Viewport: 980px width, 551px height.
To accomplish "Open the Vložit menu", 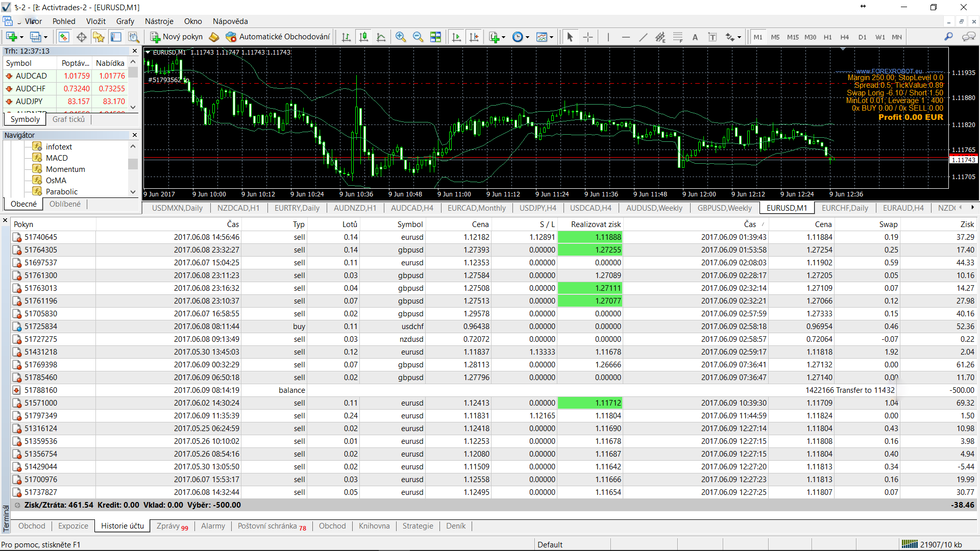I will 96,21.
